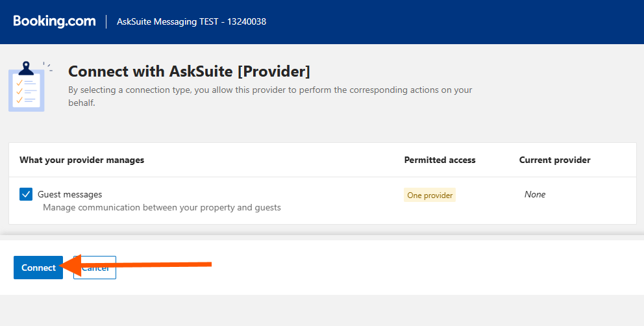Click the Manage communication description text
The width and height of the screenshot is (644, 326).
click(162, 208)
